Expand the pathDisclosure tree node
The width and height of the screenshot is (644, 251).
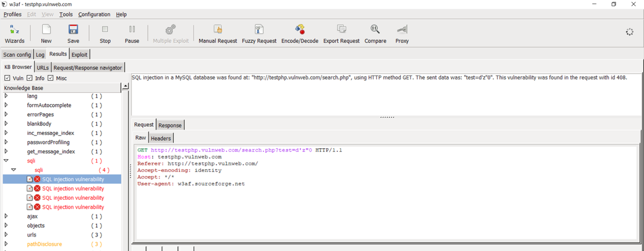pyautogui.click(x=6, y=244)
